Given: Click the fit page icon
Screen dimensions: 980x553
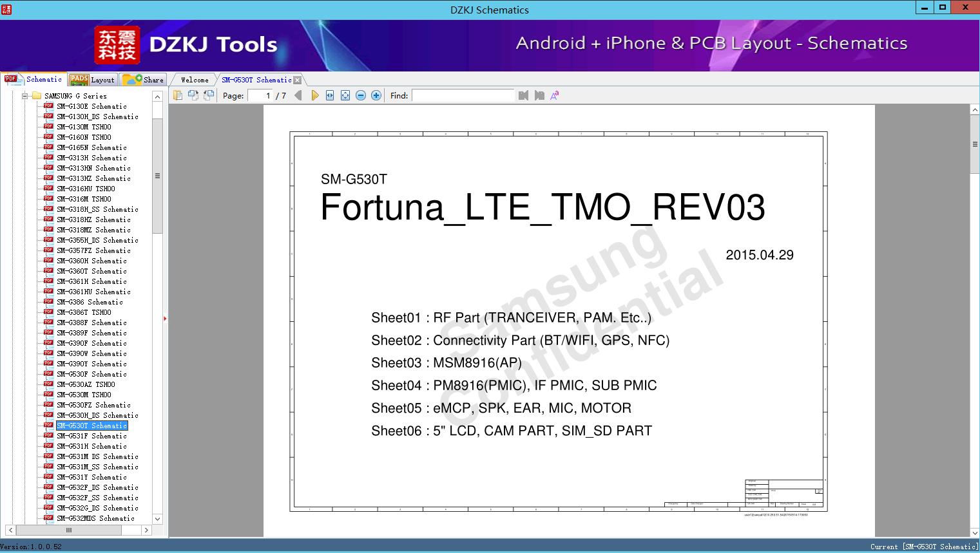Looking at the screenshot, I should pos(345,95).
